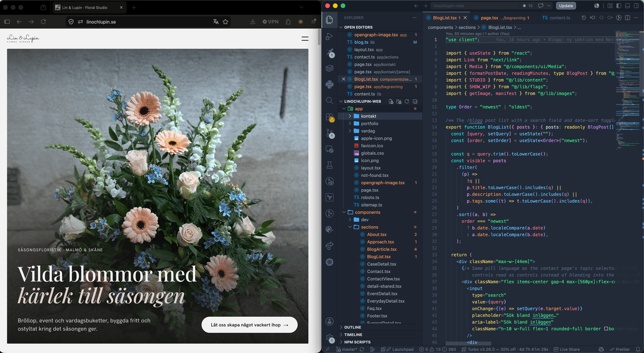Toggle bottom panel visibility
This screenshot has width=644, height=353.
pyautogui.click(x=628, y=6)
